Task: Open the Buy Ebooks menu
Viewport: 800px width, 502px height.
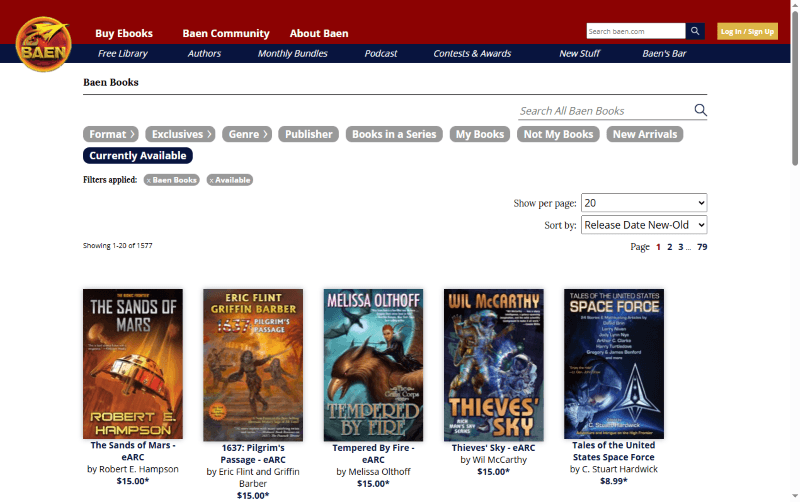Action: point(124,33)
